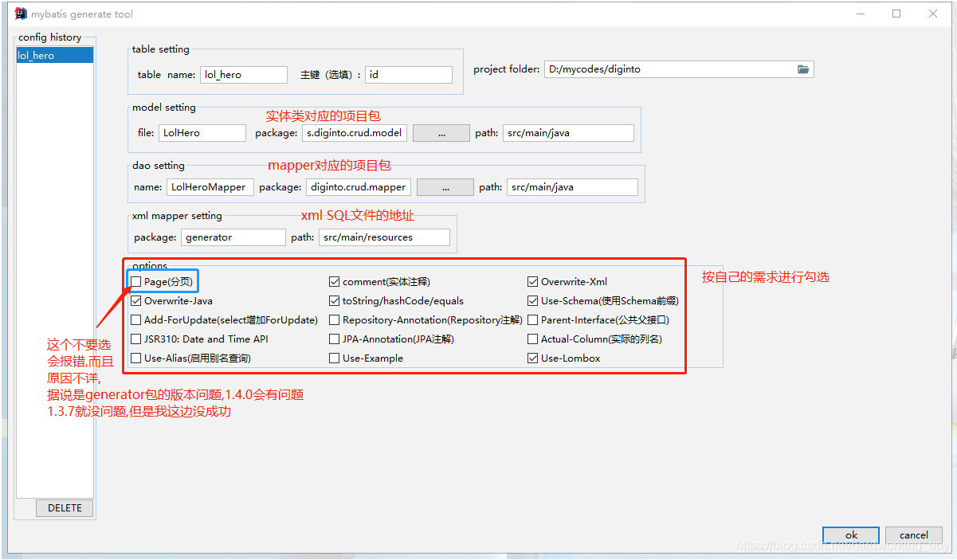Image resolution: width=957 pixels, height=560 pixels.
Task: Uncheck comment(实体注释) option
Action: 335,282
